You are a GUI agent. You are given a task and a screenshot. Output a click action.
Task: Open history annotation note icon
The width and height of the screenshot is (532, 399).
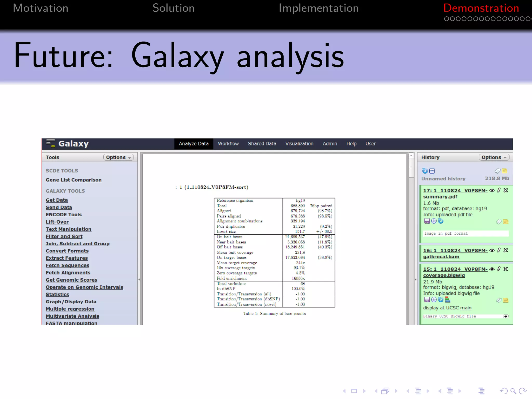[x=505, y=171]
